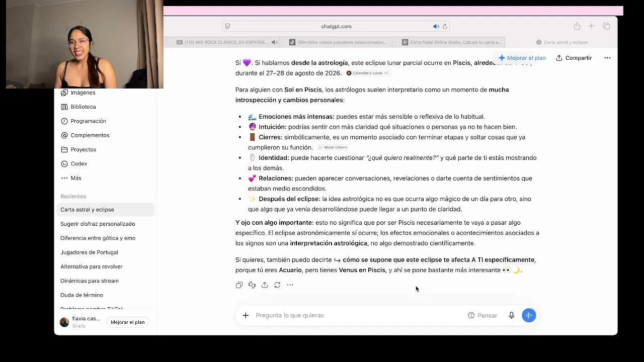
Task: Toggle Pensar reasoning mode
Action: [x=482, y=315]
